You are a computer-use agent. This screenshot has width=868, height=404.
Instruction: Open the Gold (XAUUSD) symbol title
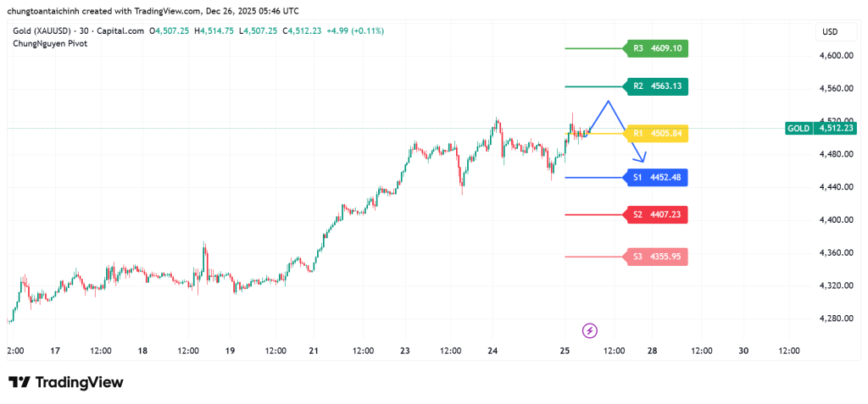[x=46, y=31]
